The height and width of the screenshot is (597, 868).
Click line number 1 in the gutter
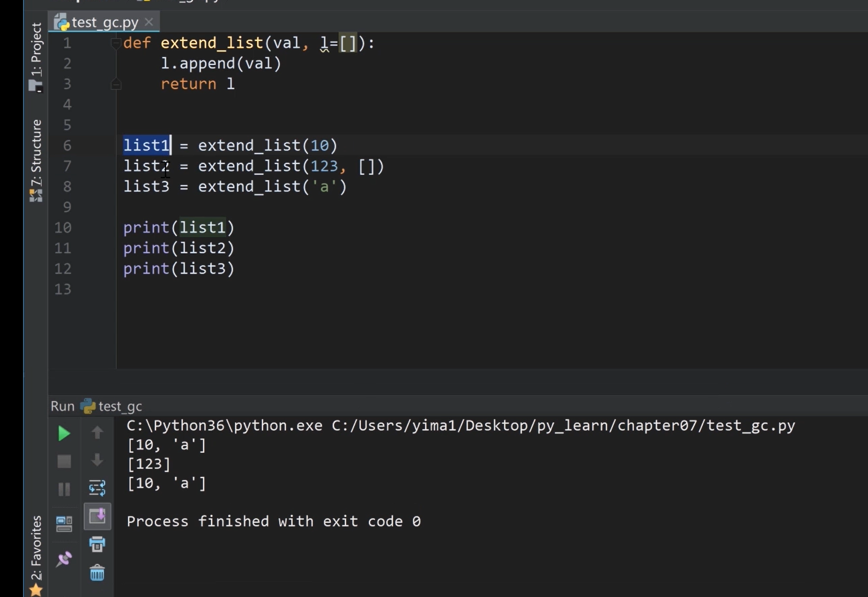click(x=67, y=43)
